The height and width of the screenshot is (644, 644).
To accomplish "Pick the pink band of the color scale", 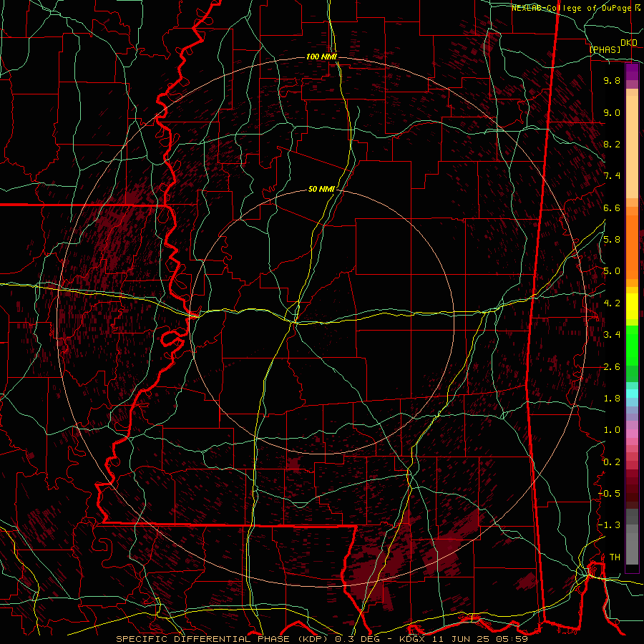I will point(632,434).
